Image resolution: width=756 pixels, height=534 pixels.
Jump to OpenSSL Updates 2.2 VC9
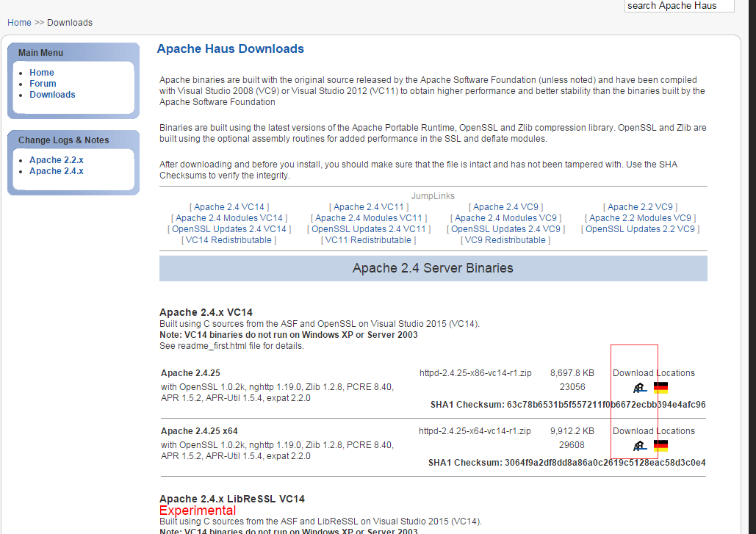click(x=641, y=229)
